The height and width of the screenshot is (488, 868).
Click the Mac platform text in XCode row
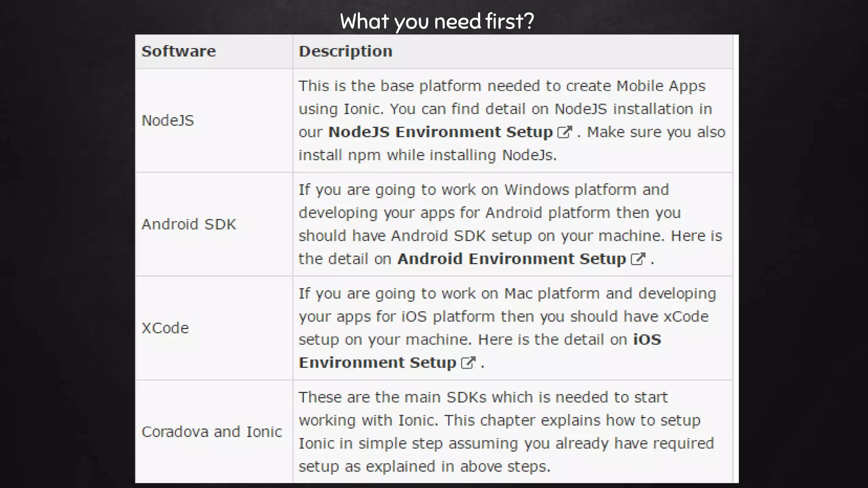pos(551,294)
